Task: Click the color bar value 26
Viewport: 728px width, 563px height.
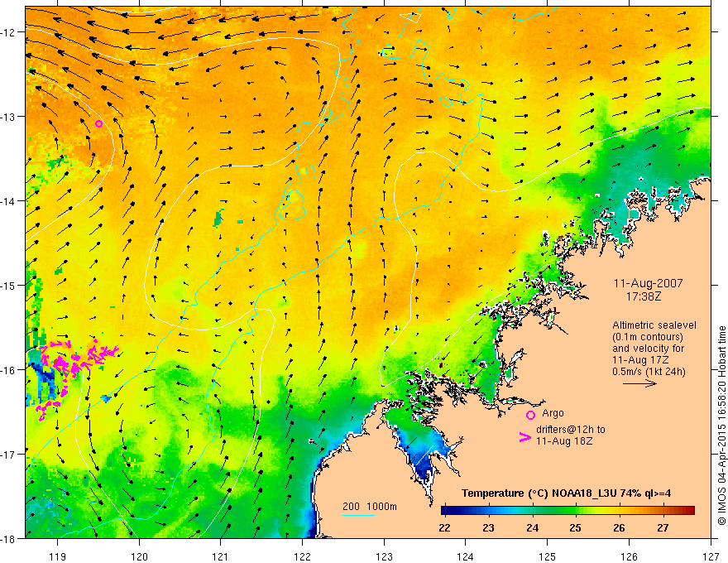Action: pos(619,527)
